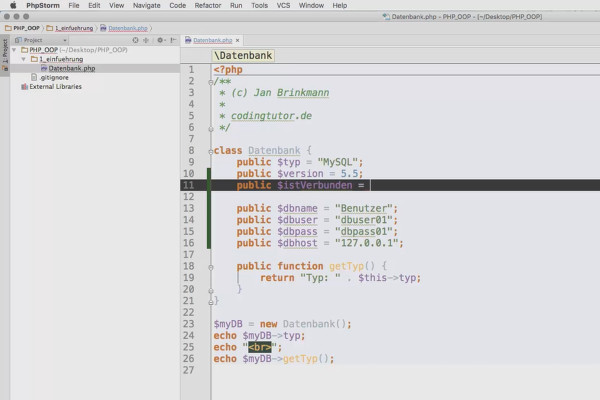Click the class name Datenbank on line 8

pos(274,150)
